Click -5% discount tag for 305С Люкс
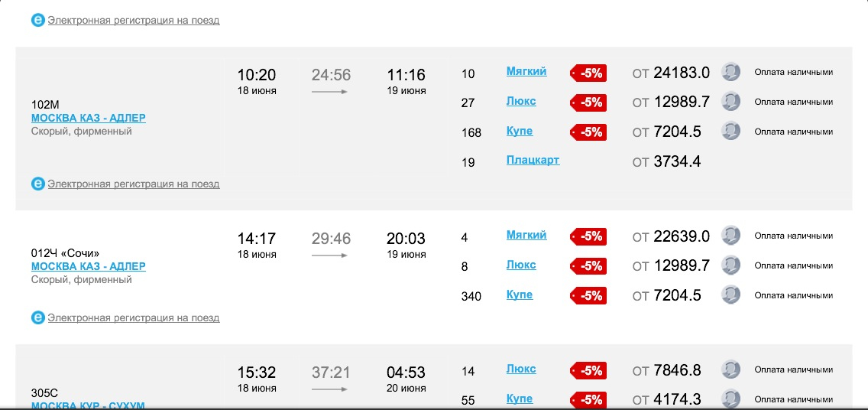Viewport: 868px width, 410px height. pos(588,371)
